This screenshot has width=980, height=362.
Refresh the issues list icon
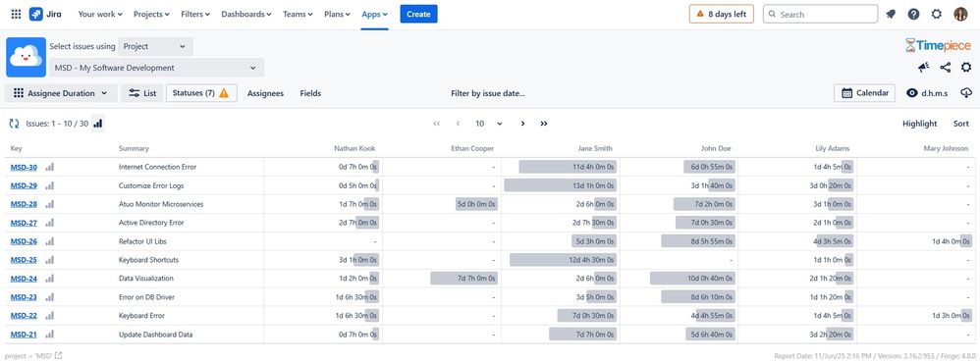14,124
